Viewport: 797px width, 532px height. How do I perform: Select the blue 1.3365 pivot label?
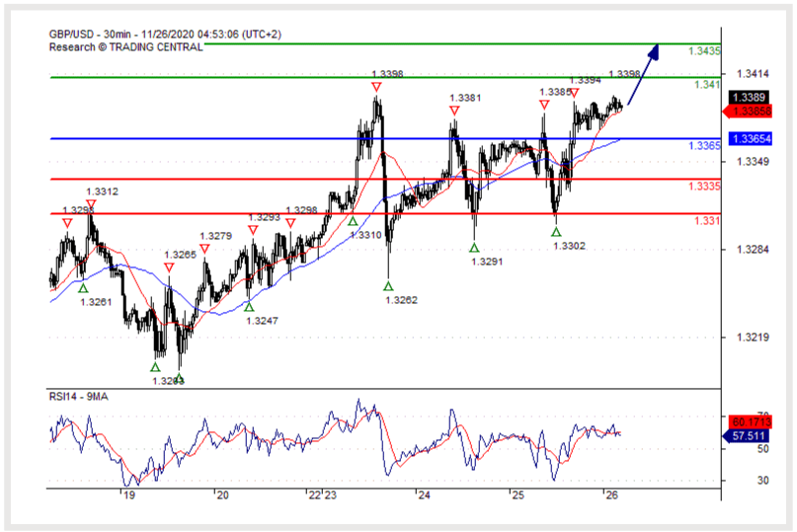704,146
